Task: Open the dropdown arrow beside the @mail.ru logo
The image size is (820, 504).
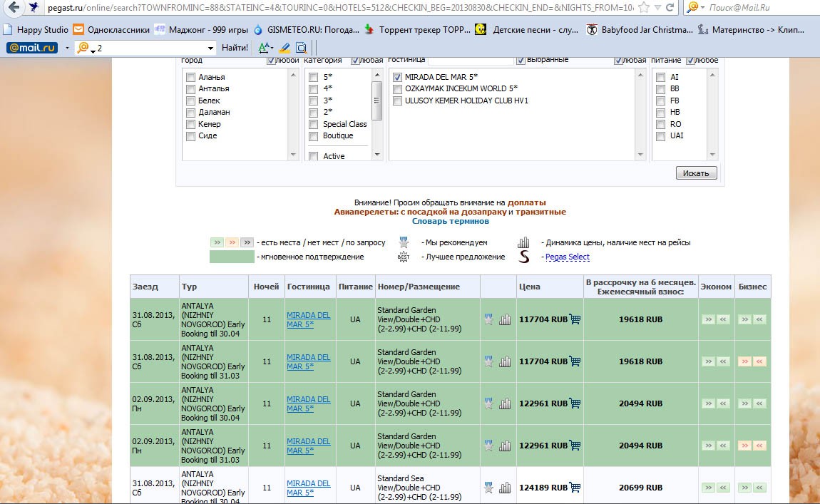Action: pos(67,48)
